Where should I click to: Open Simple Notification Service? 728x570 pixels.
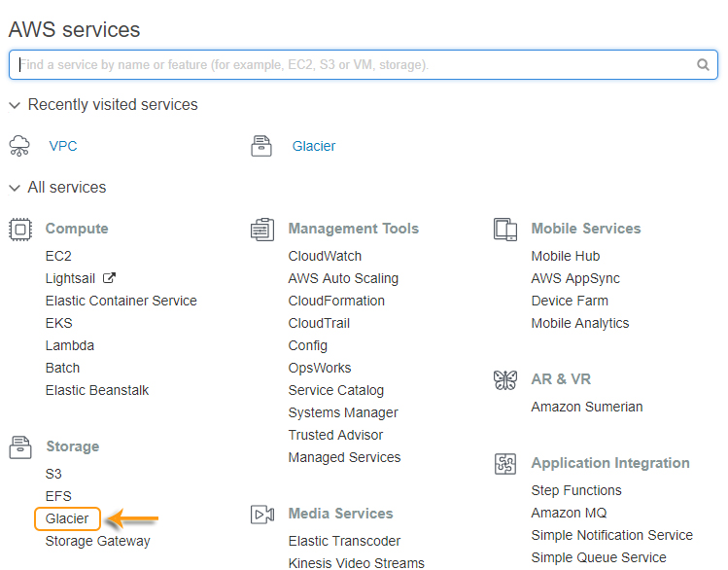click(612, 535)
